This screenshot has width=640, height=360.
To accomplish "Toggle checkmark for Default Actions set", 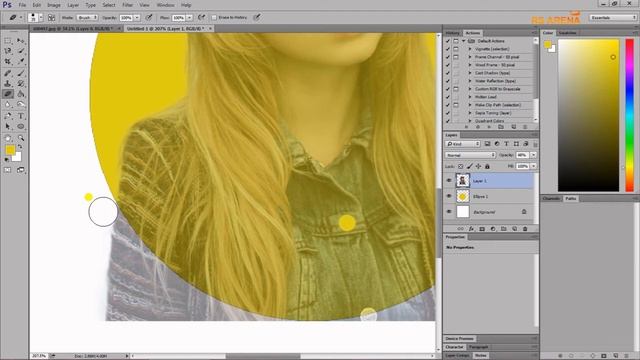I will point(448,41).
